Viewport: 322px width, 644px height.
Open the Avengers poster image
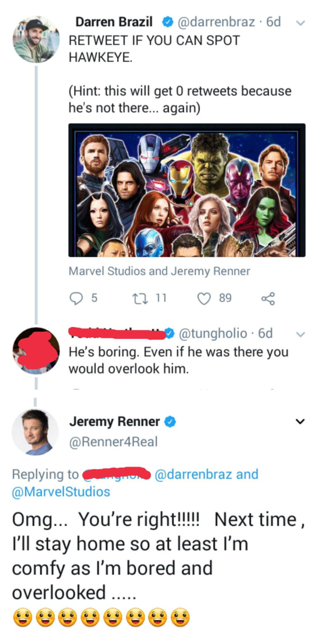(187, 190)
